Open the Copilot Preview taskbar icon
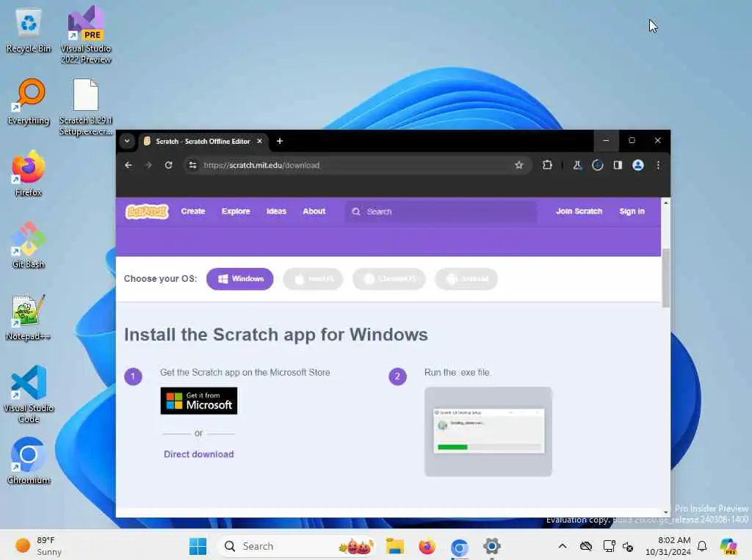 point(728,546)
